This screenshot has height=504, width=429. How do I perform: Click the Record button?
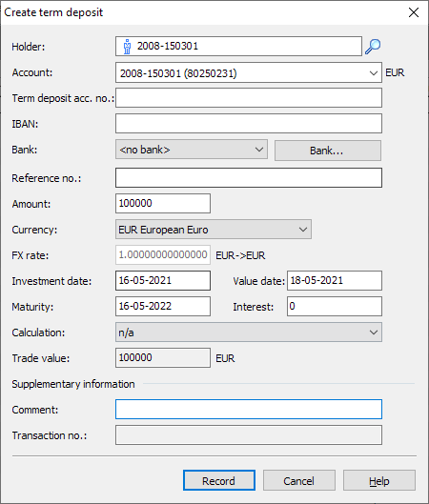pyautogui.click(x=219, y=480)
